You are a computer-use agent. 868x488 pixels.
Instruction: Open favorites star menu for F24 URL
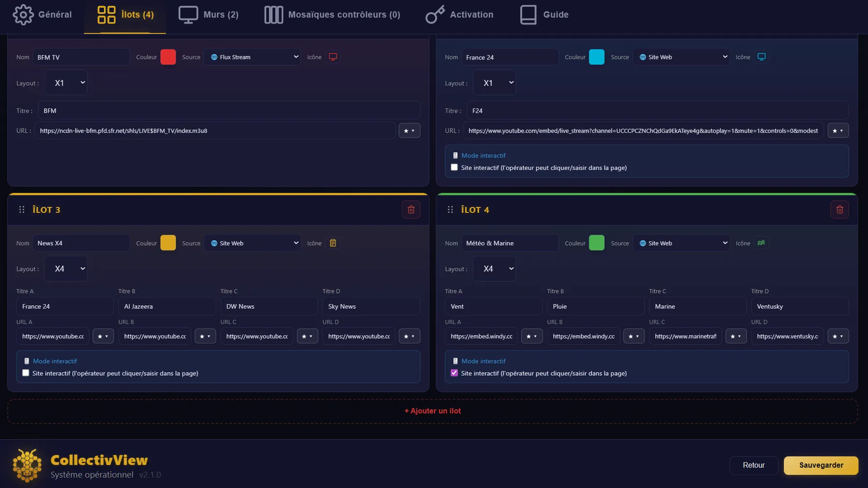coord(838,131)
